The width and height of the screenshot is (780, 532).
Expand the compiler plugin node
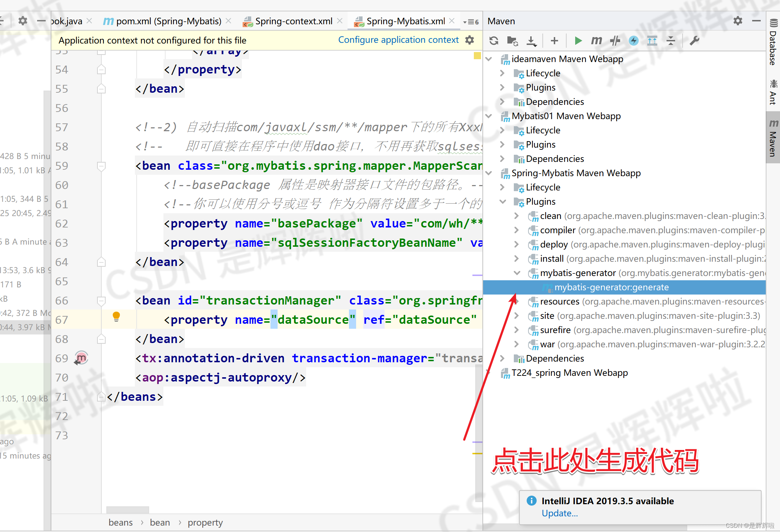(517, 230)
